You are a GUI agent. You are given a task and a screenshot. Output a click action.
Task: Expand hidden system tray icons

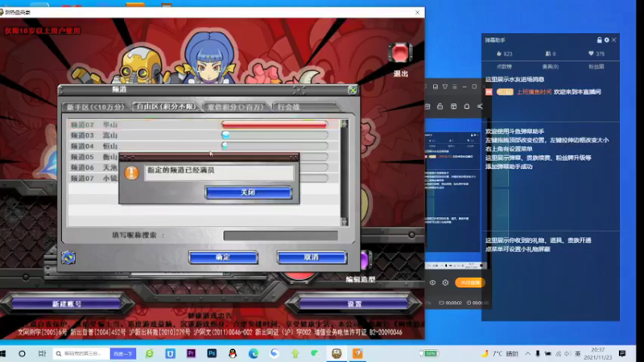click(x=528, y=353)
